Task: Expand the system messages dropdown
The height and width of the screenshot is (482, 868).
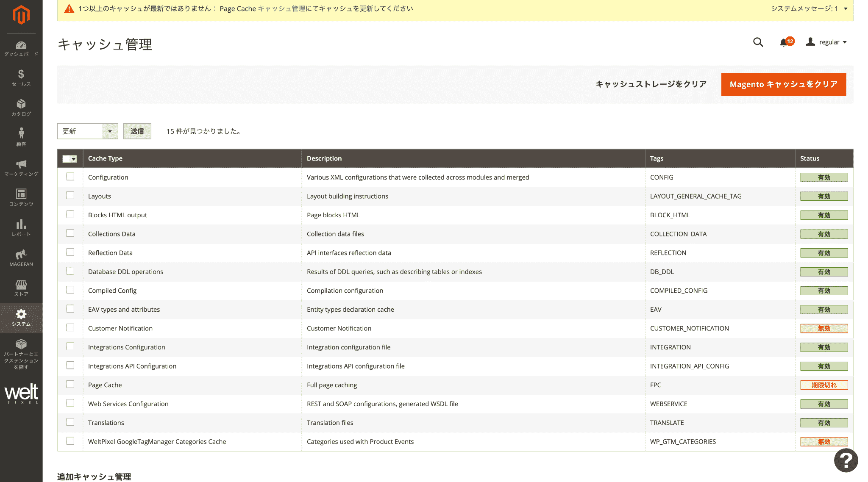Action: [846, 8]
